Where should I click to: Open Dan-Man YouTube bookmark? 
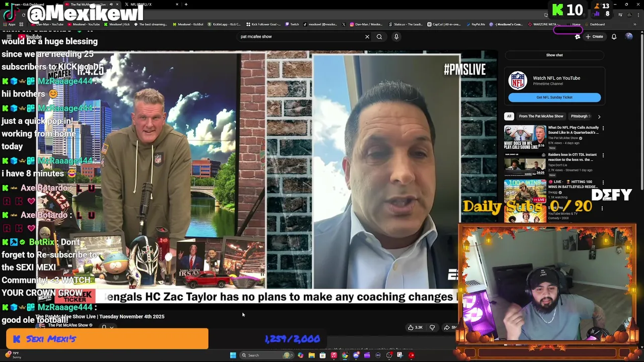pyautogui.click(x=47, y=24)
